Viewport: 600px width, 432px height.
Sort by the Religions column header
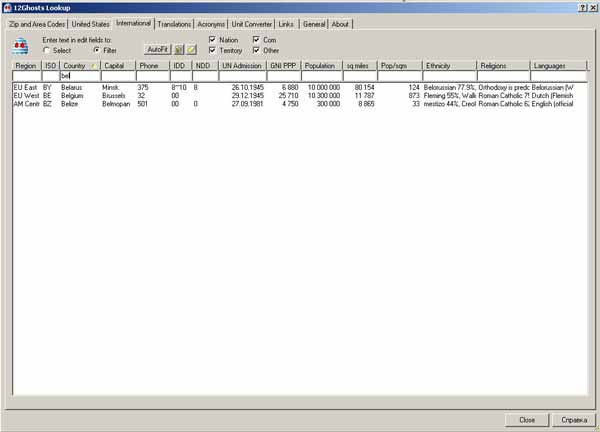coord(504,66)
